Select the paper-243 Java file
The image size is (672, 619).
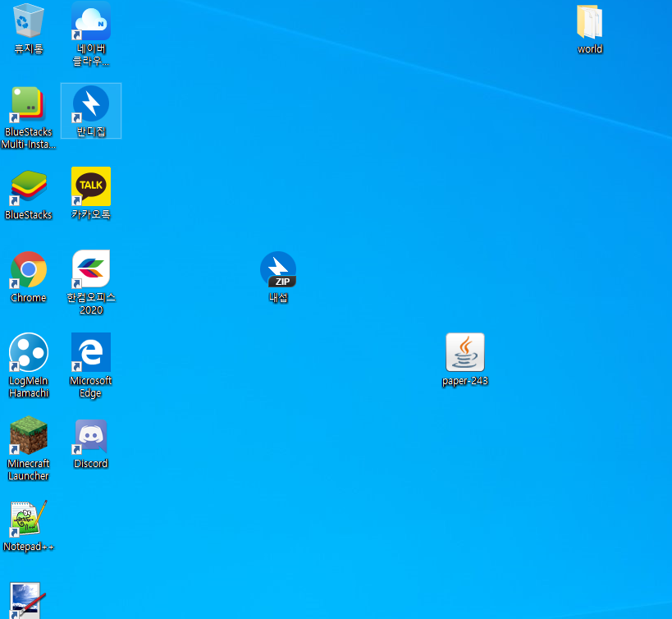coord(465,352)
